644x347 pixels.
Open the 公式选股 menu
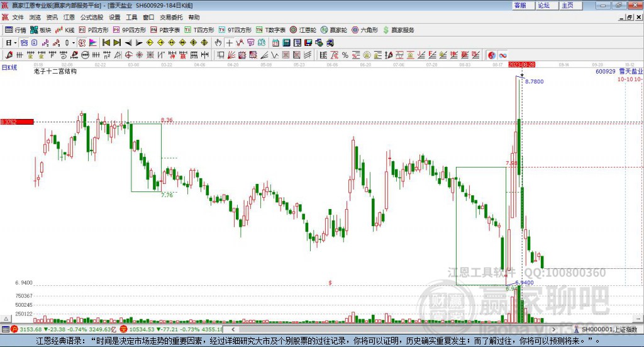click(x=92, y=17)
